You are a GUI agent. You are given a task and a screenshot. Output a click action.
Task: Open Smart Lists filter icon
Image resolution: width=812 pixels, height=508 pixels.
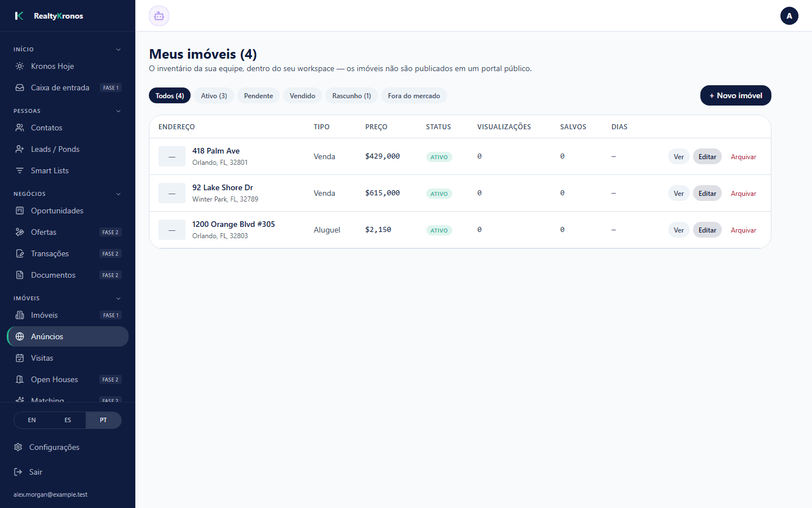click(20, 170)
